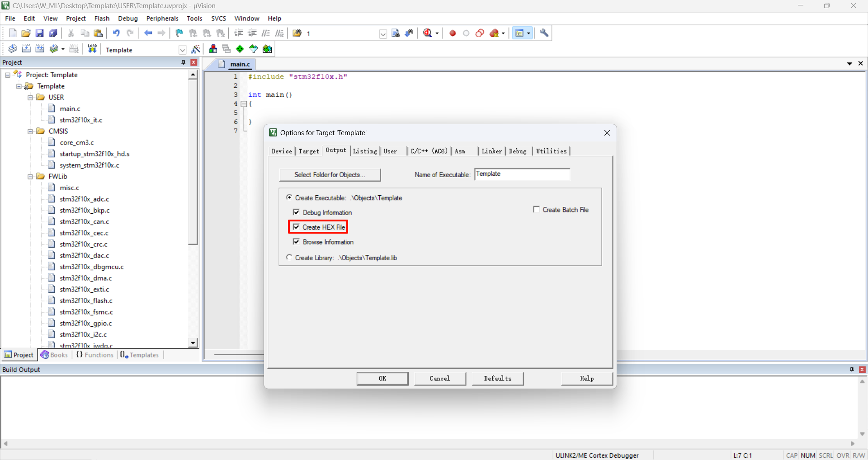868x460 pixels.
Task: Click the Paste clipboard icon
Action: pos(98,33)
